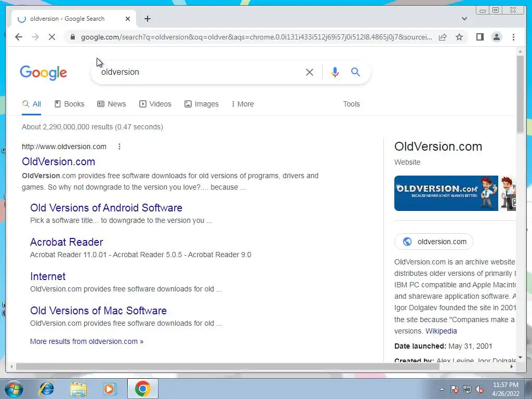Click the padlock site info icon
The width and height of the screenshot is (532, 399).
(x=72, y=37)
